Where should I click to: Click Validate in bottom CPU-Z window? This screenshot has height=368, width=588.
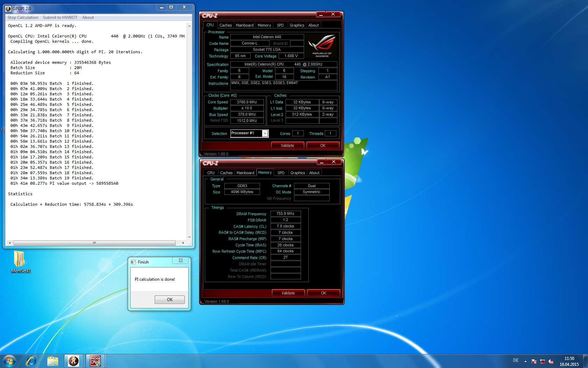(288, 293)
